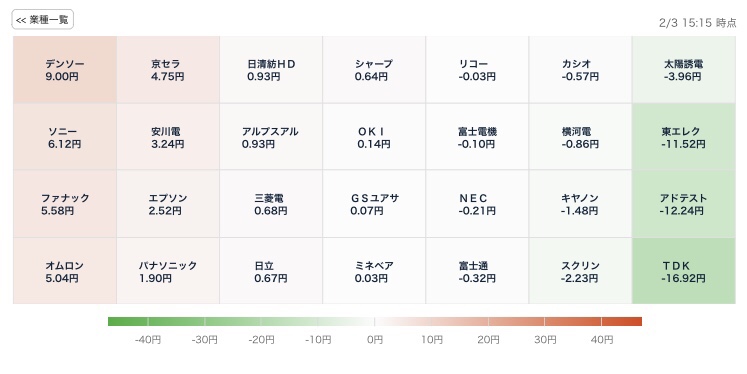The image size is (747, 374).
Task: Open the シャープ 0.64円 cell
Action: (374, 70)
